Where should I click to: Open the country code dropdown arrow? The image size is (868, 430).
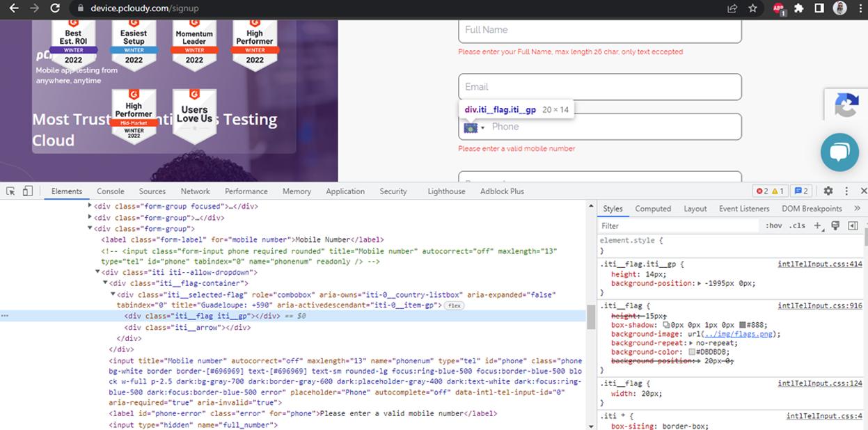[x=483, y=128]
